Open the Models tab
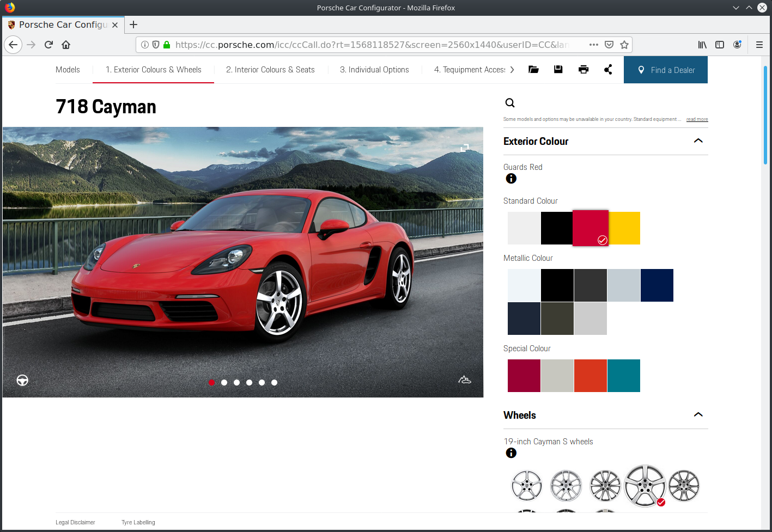Image resolution: width=772 pixels, height=532 pixels. coord(68,70)
